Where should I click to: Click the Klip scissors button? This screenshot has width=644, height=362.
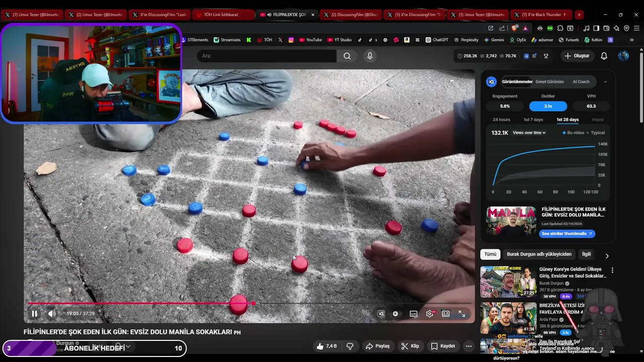click(x=410, y=346)
